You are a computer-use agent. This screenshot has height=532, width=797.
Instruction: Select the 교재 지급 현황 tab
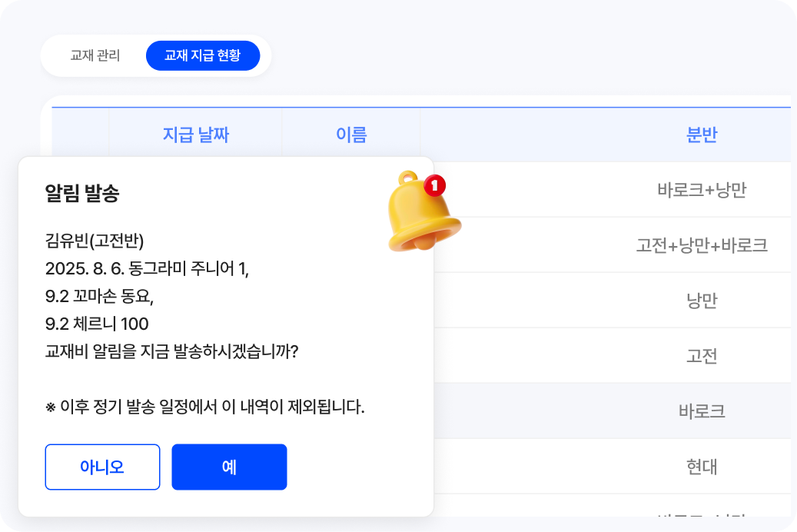coord(202,55)
